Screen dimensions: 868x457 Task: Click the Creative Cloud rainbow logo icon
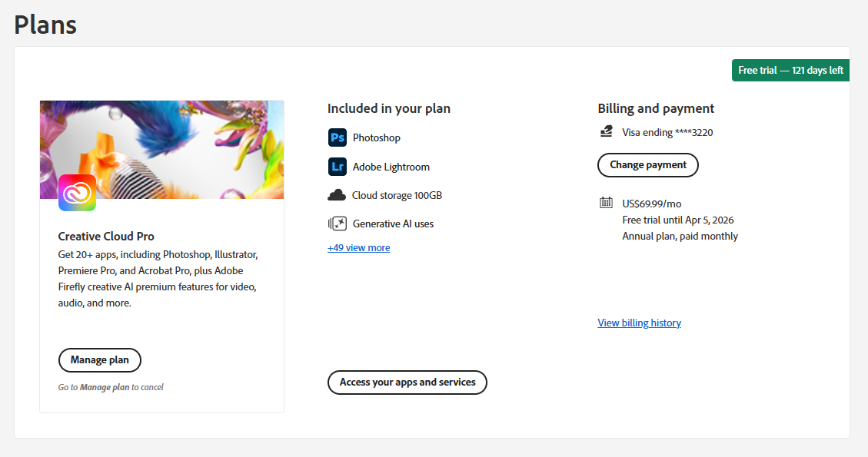[77, 193]
